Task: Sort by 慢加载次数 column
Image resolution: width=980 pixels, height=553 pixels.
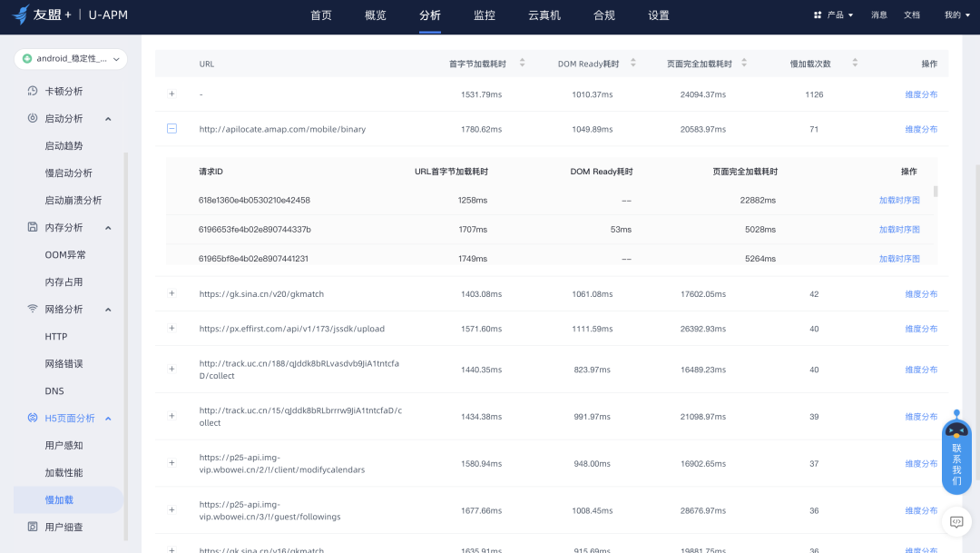Action: (x=855, y=63)
